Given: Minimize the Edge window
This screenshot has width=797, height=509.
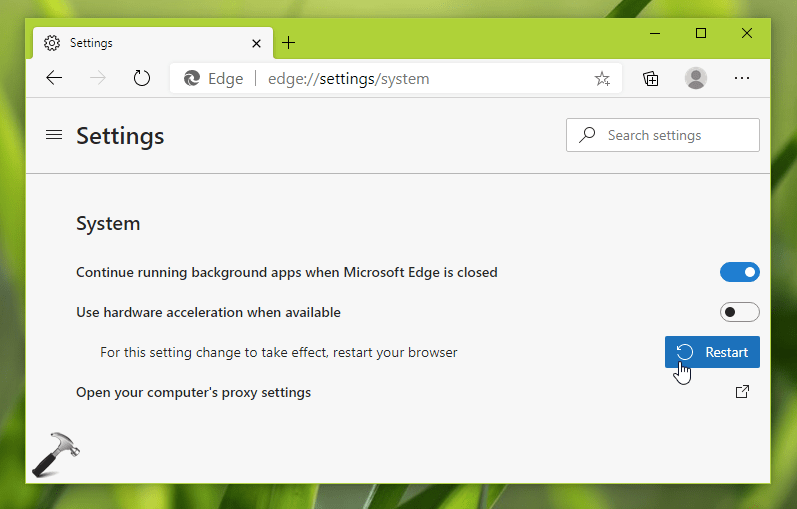Looking at the screenshot, I should click(655, 34).
